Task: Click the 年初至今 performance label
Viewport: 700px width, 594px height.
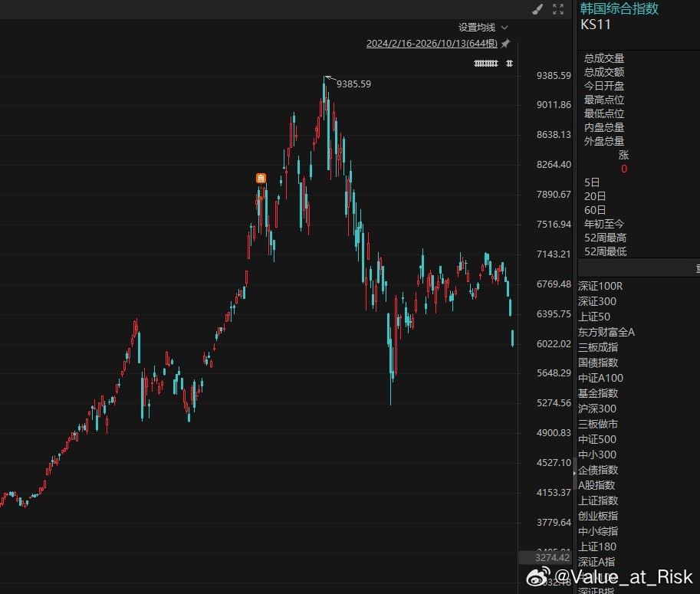Action: coord(604,224)
